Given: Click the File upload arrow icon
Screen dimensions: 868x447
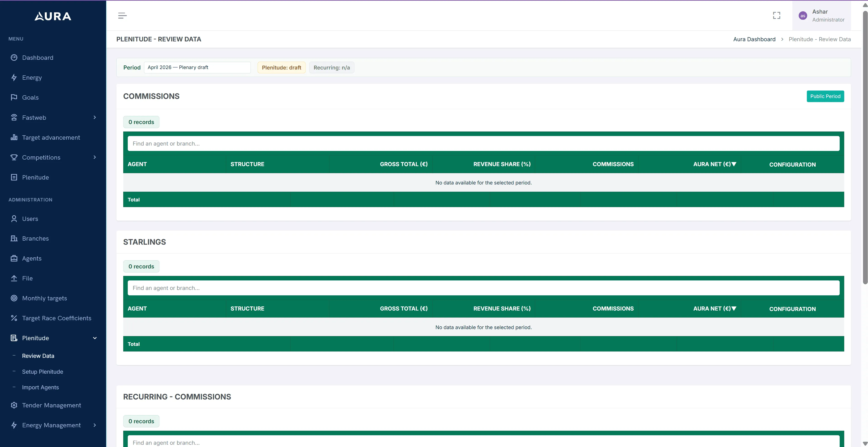Looking at the screenshot, I should click(14, 278).
